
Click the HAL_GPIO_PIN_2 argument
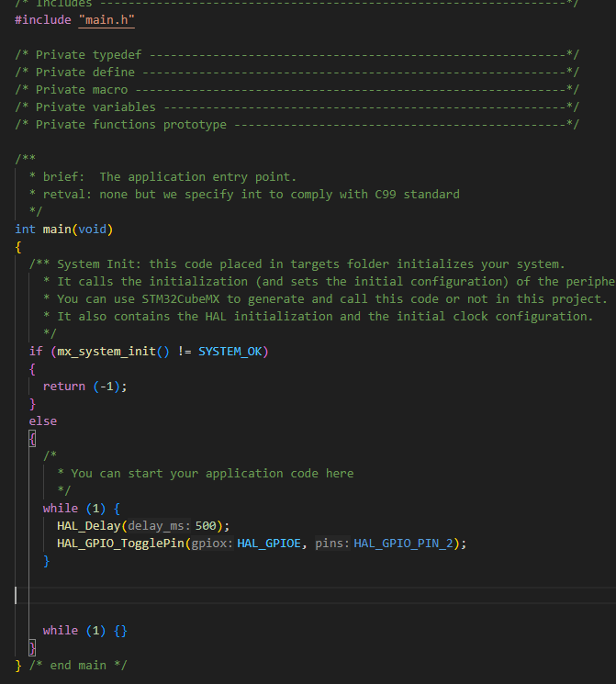pos(403,544)
